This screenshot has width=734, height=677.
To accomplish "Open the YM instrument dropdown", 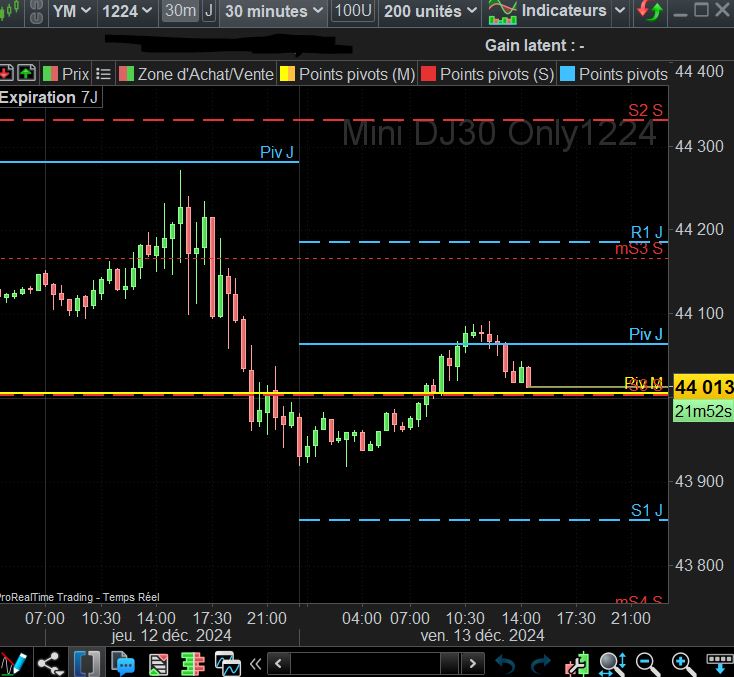I will [72, 11].
